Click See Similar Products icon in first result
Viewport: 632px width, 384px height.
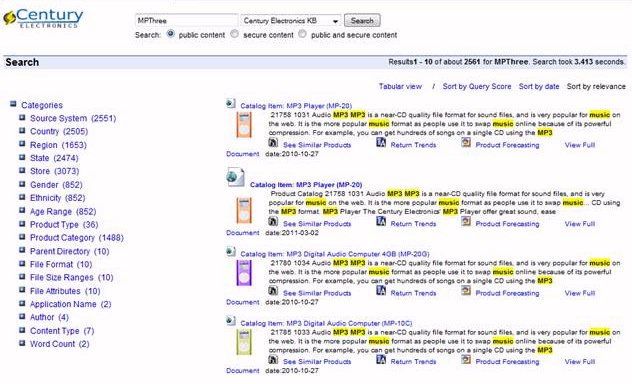click(x=273, y=143)
